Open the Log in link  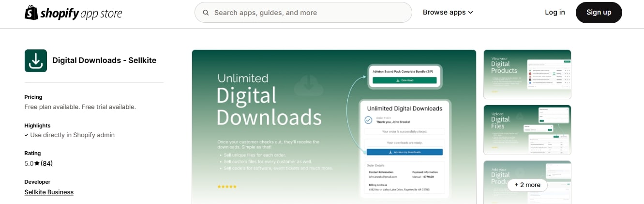(x=554, y=13)
